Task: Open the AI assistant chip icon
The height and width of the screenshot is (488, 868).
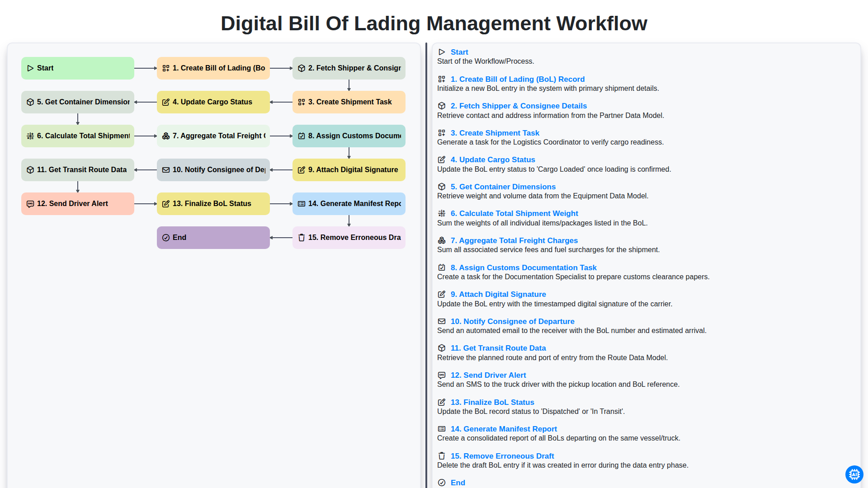Action: coord(854,474)
